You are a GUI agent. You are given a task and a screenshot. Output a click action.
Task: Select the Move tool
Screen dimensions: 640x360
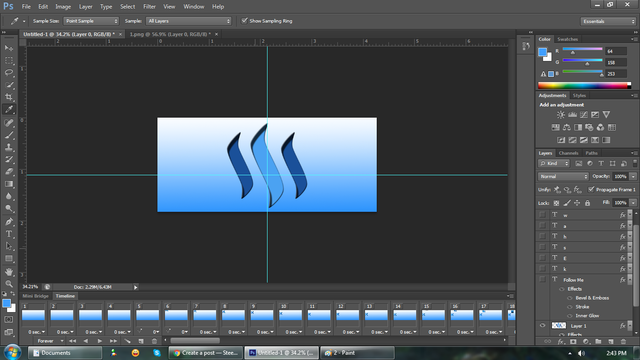[9, 48]
